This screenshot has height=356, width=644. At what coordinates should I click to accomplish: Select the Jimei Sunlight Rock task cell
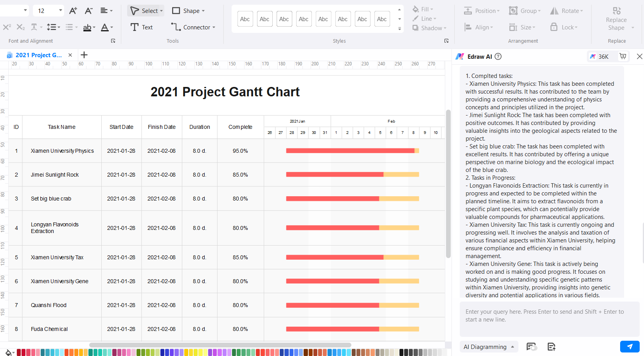click(x=62, y=175)
